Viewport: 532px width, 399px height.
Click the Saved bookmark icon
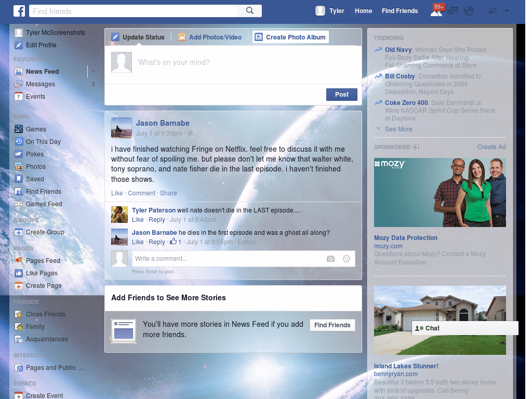(x=19, y=179)
